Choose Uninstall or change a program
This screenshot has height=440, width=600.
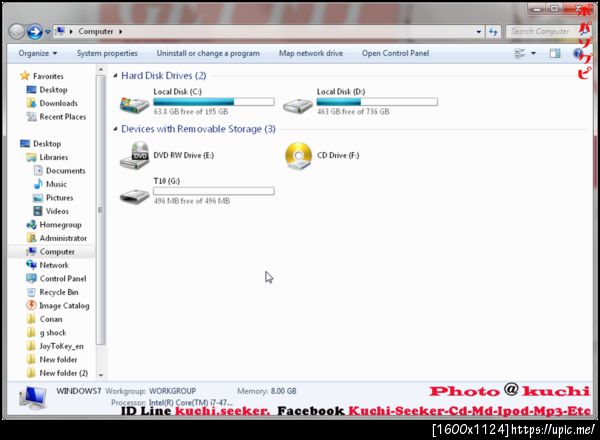[208, 54]
